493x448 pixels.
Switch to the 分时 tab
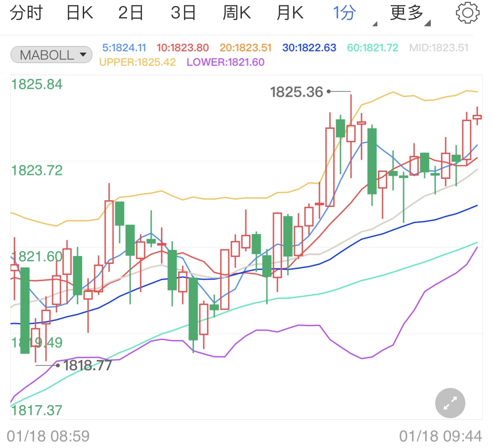tap(26, 14)
